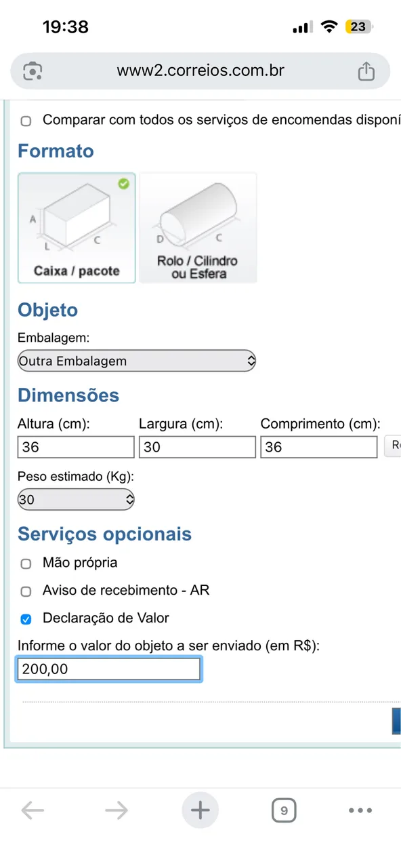The image size is (401, 868).
Task: Enable Aviso de recebimento - AR checkbox
Action: click(26, 591)
